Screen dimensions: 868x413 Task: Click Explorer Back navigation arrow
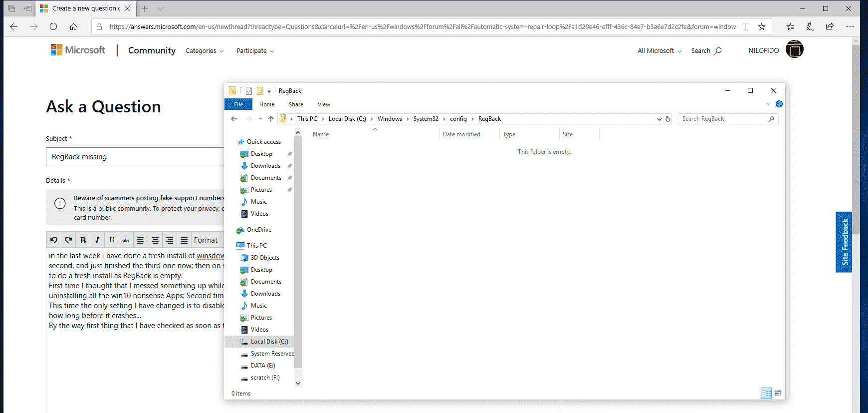[234, 119]
